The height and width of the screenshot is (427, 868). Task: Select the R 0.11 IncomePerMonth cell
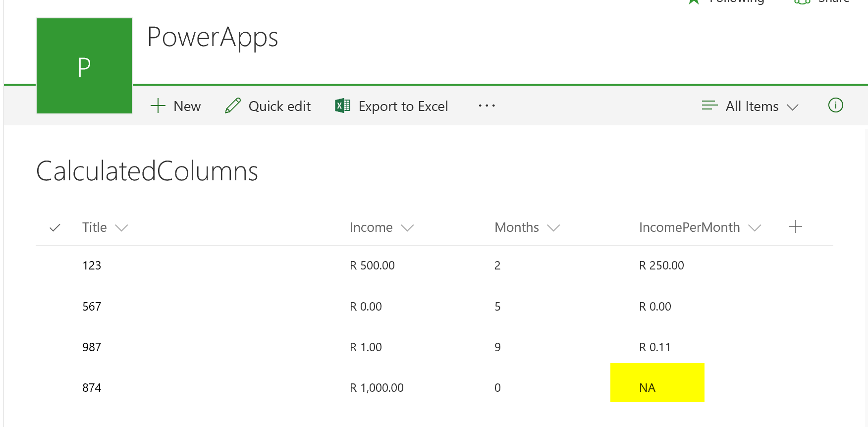tap(654, 347)
